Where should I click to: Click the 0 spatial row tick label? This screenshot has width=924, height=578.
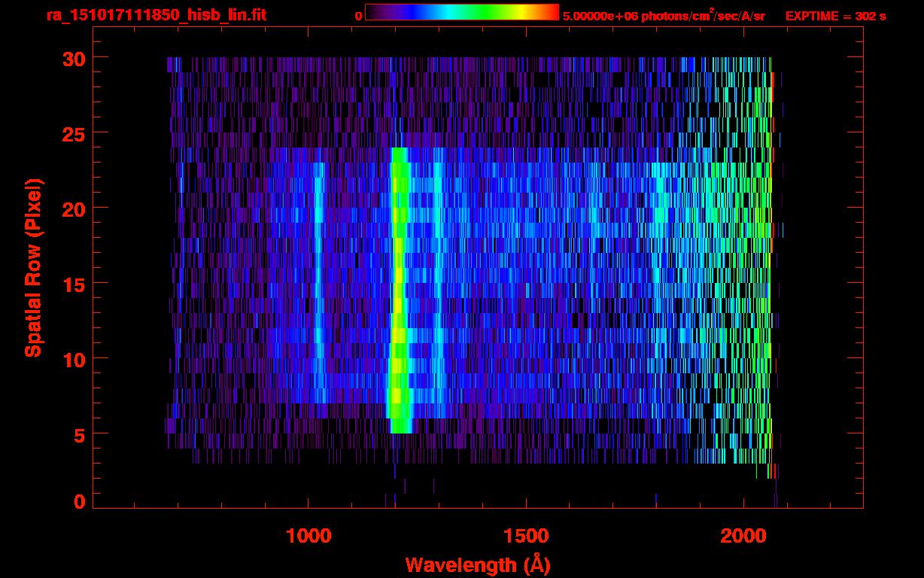(x=78, y=502)
